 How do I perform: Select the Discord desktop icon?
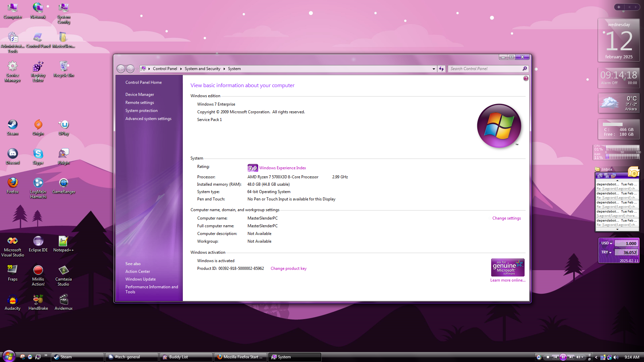pyautogui.click(x=12, y=157)
